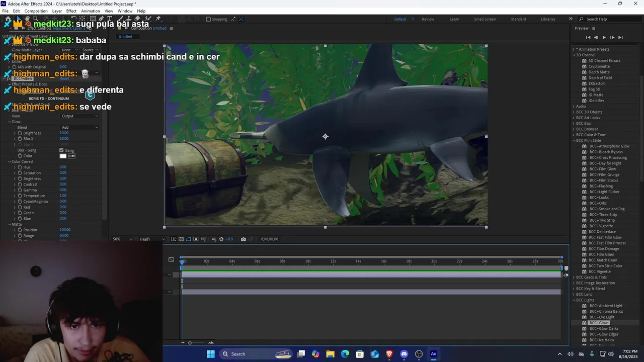Screen dimensions: 644x362
Task: Click the reset exposure icon
Action: coord(221,239)
